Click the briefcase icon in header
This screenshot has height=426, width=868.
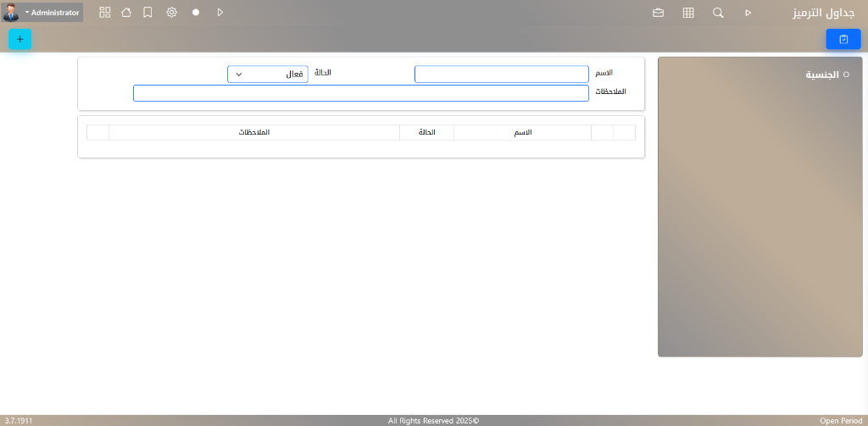pos(658,13)
